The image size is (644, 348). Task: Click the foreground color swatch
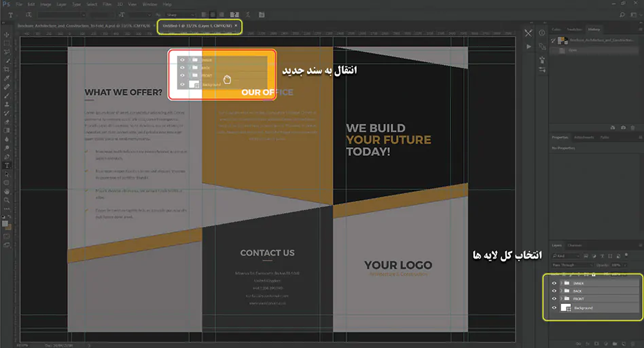click(x=5, y=223)
